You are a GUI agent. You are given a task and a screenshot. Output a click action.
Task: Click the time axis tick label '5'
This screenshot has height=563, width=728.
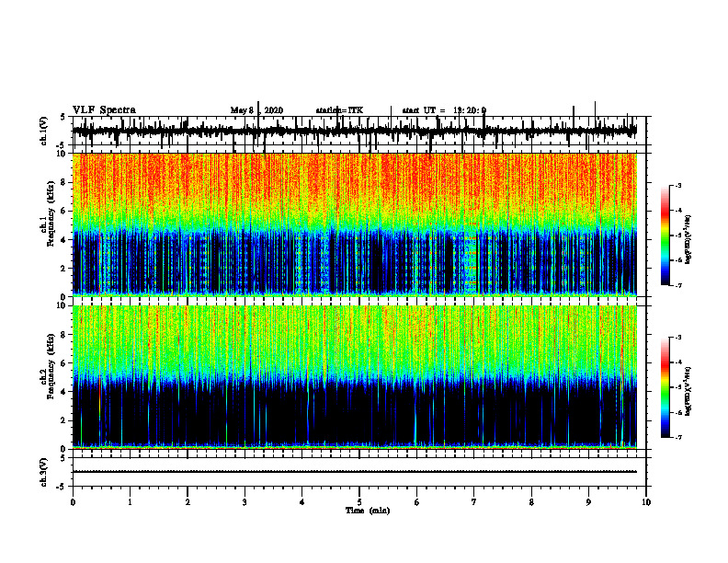359,502
